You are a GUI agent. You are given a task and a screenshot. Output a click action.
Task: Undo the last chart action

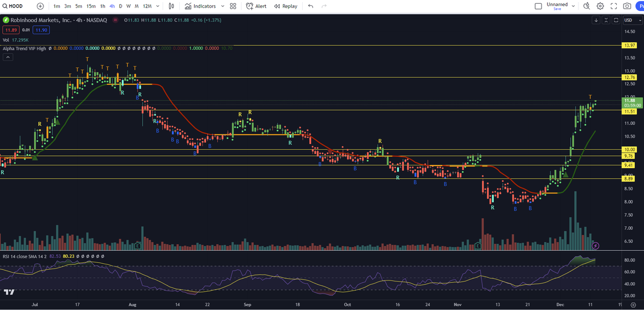[x=311, y=6]
